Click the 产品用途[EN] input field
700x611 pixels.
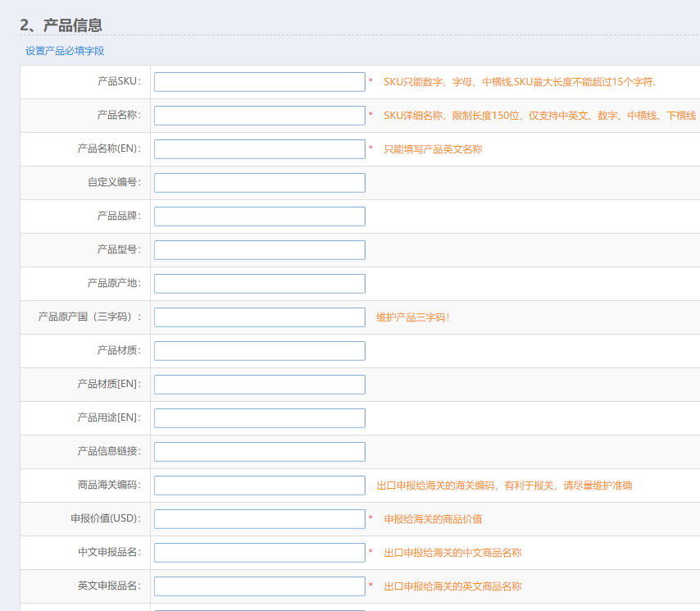pyautogui.click(x=258, y=417)
